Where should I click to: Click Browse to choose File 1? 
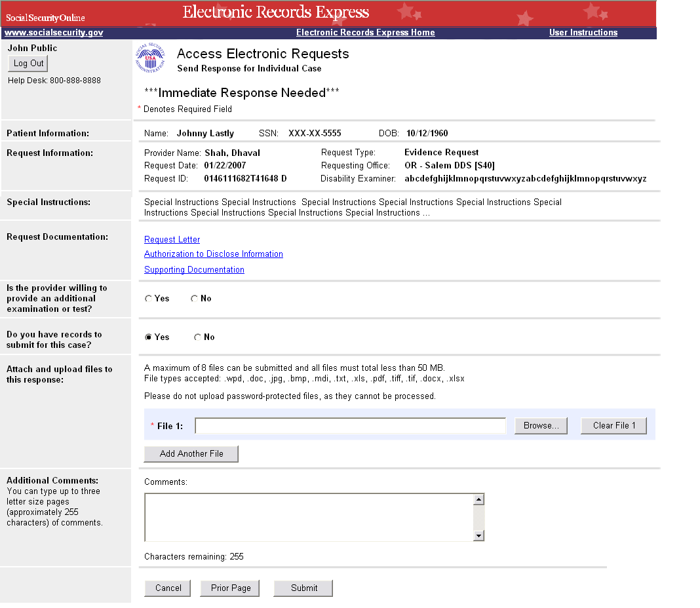pyautogui.click(x=541, y=426)
